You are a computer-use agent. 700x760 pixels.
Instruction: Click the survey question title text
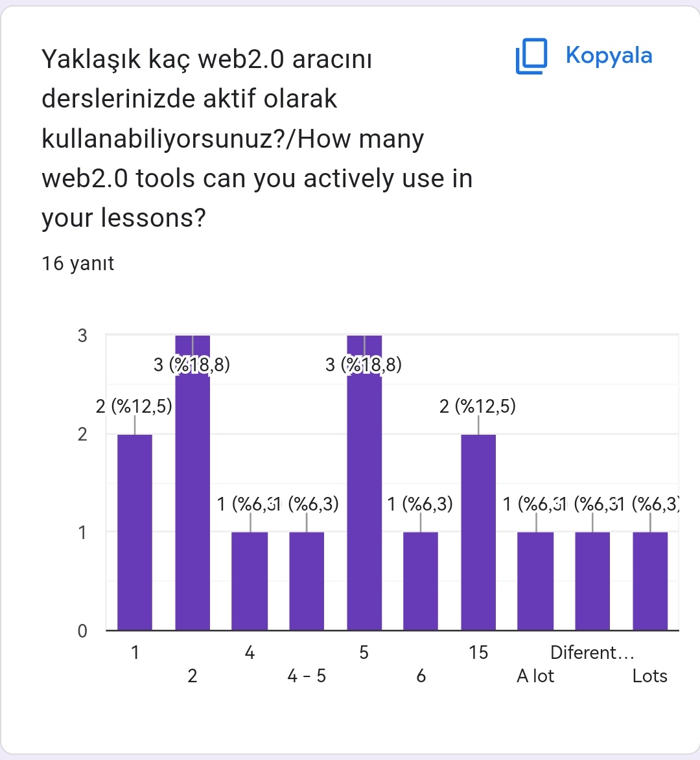(257, 139)
